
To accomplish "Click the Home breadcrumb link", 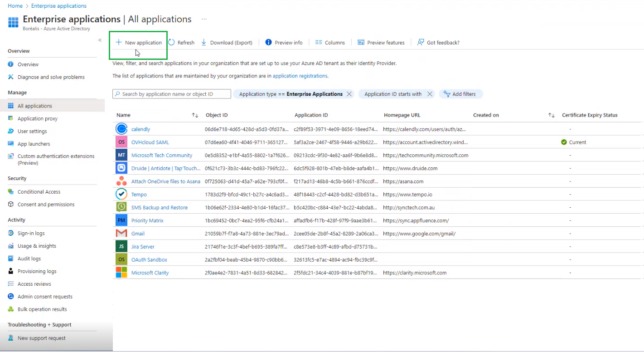I will [x=15, y=6].
